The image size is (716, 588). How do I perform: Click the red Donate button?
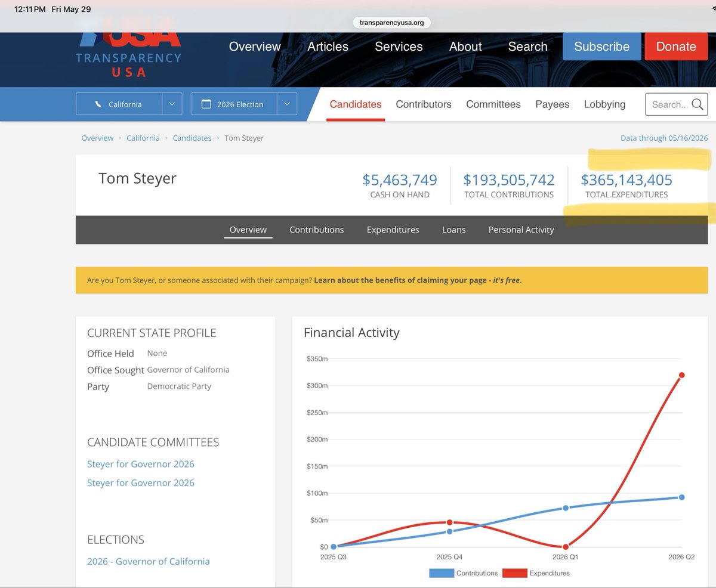point(676,47)
